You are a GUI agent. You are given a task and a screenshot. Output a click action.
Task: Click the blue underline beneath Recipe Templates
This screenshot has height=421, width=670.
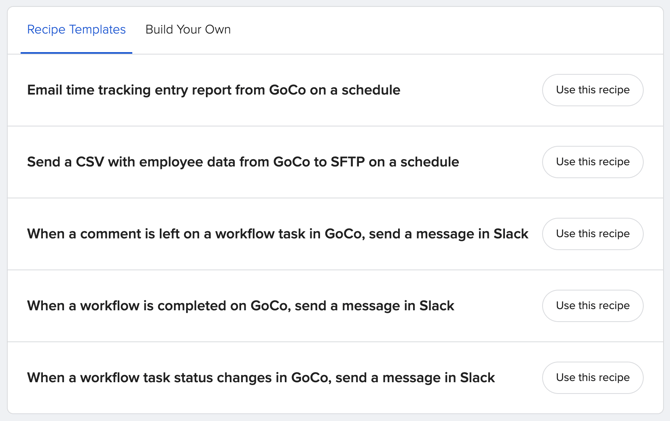pyautogui.click(x=76, y=53)
